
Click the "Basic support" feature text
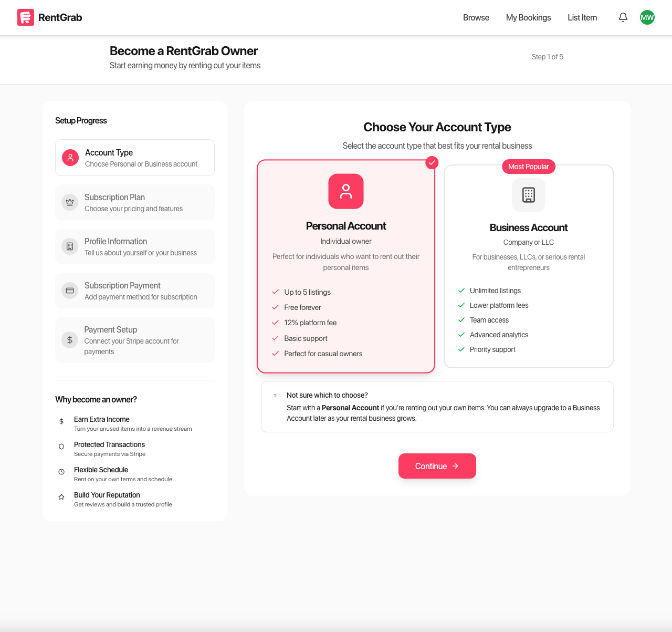[x=306, y=338]
